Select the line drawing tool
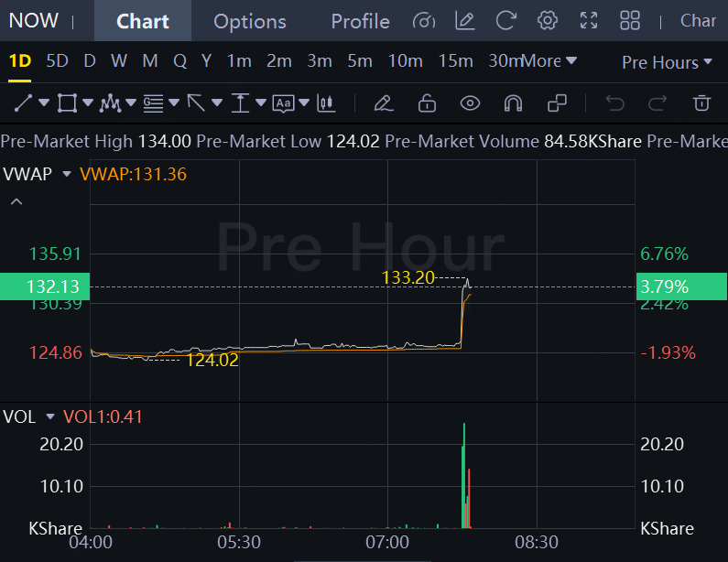 23,103
